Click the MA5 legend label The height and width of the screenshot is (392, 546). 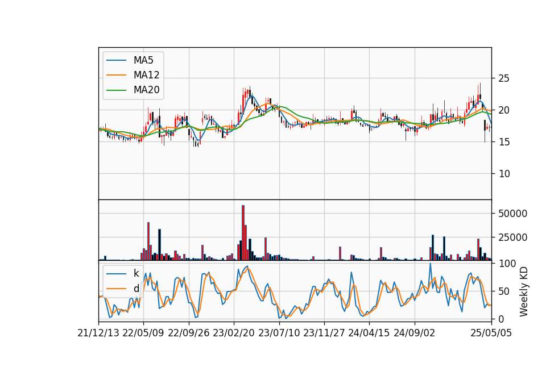click(x=143, y=60)
